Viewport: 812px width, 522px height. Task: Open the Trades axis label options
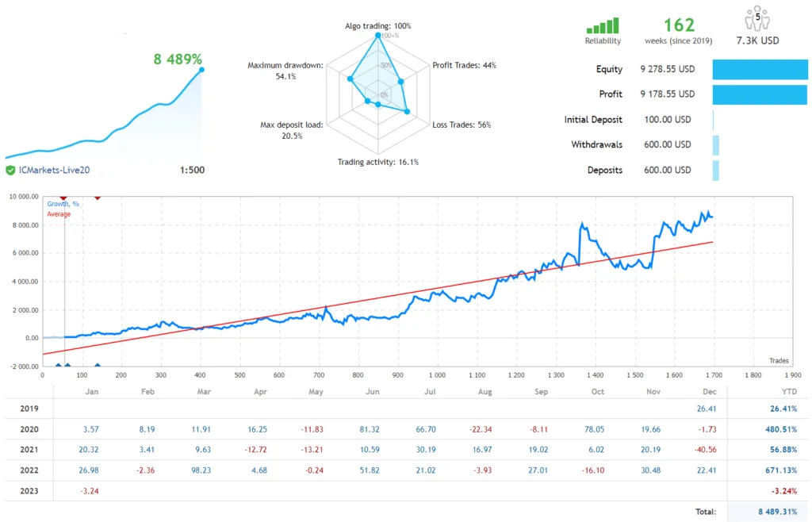coord(779,360)
